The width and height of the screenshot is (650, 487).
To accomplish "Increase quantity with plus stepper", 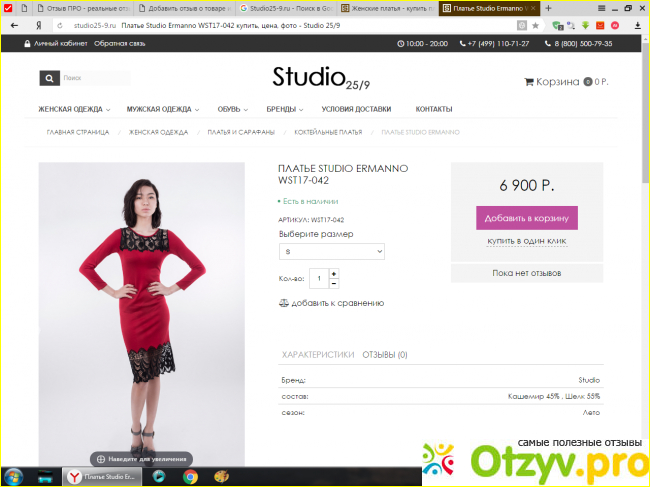I will (334, 273).
